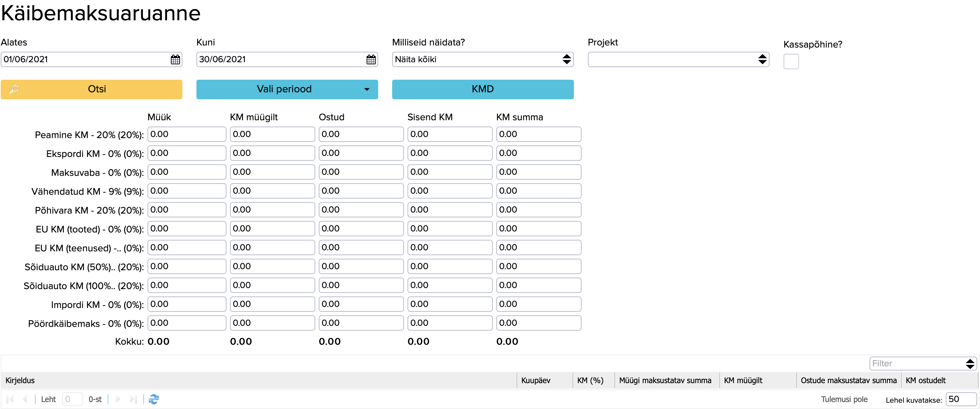
Task: Click the KMD button
Action: pos(482,89)
